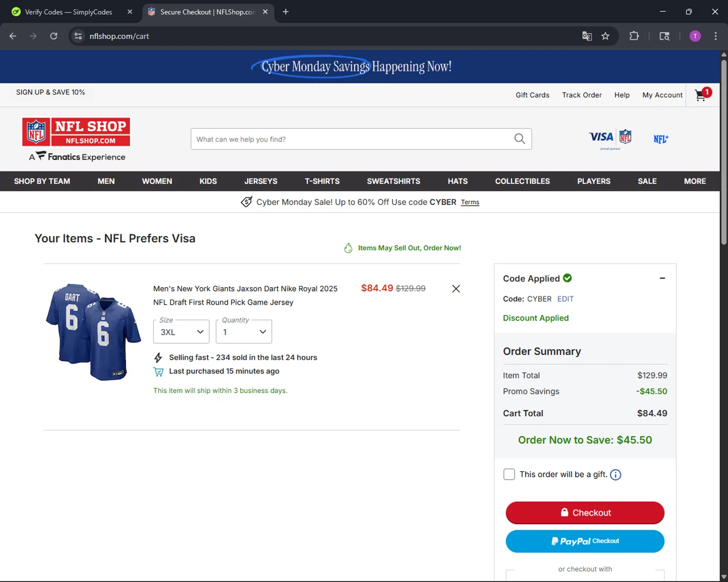Remove the Giants jersey with the X
The width and height of the screenshot is (728, 582).
pyautogui.click(x=456, y=289)
